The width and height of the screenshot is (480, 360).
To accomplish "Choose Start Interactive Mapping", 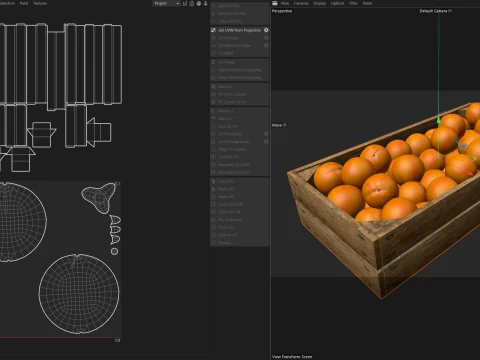I will [240, 70].
